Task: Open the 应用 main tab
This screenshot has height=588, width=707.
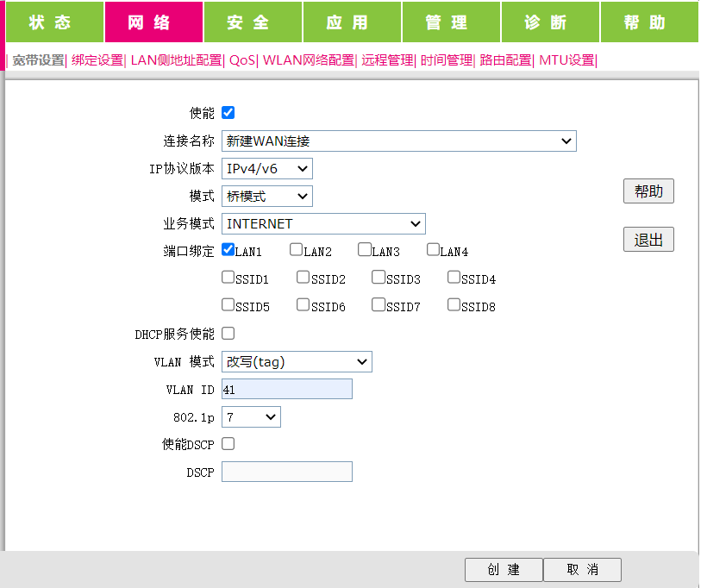Action: [x=352, y=22]
